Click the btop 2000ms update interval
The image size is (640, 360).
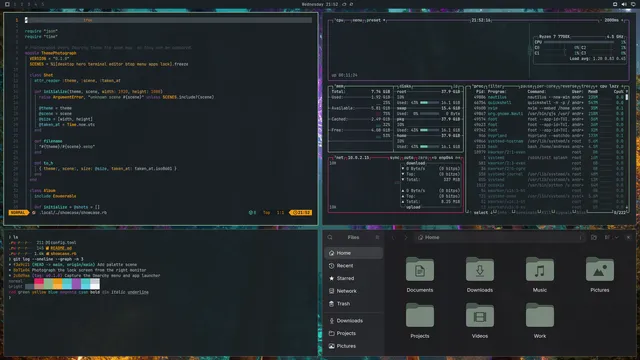click(x=611, y=20)
